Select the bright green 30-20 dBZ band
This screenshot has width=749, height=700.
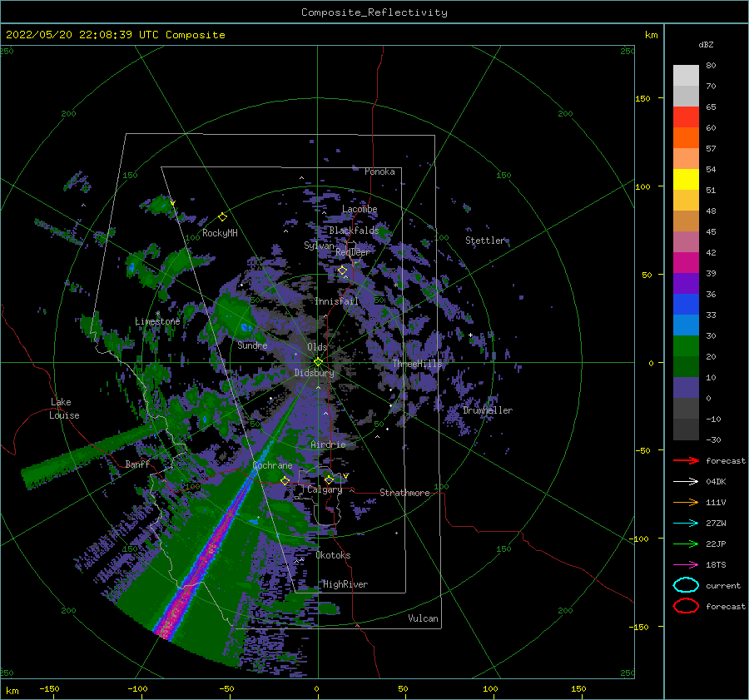(x=686, y=346)
